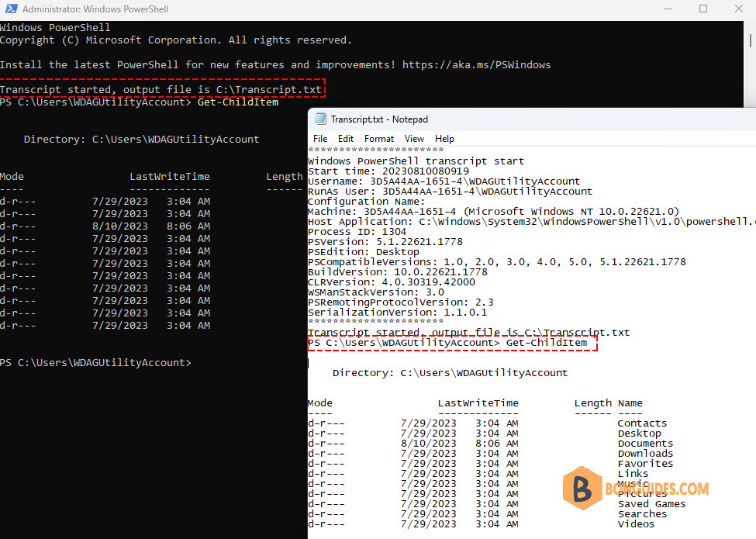
Task: Click the Documents folder name in Notepad
Action: (x=646, y=444)
